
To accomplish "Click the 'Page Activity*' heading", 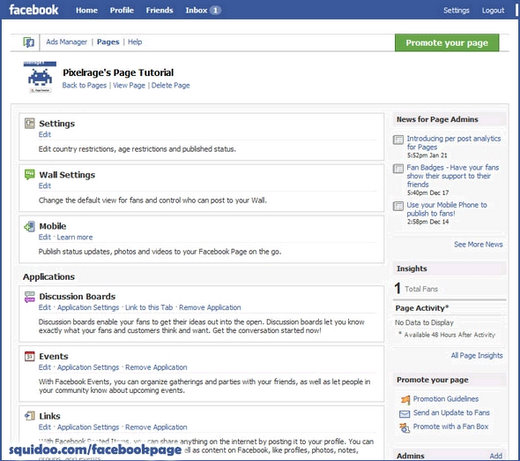I will pos(422,308).
